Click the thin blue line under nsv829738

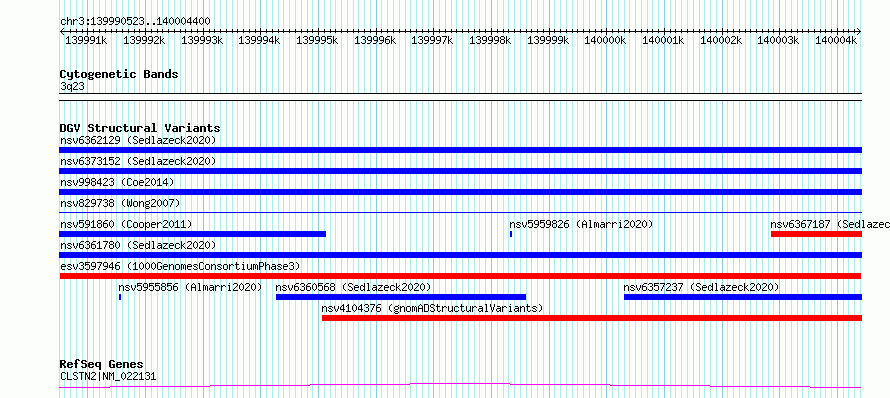[460, 212]
